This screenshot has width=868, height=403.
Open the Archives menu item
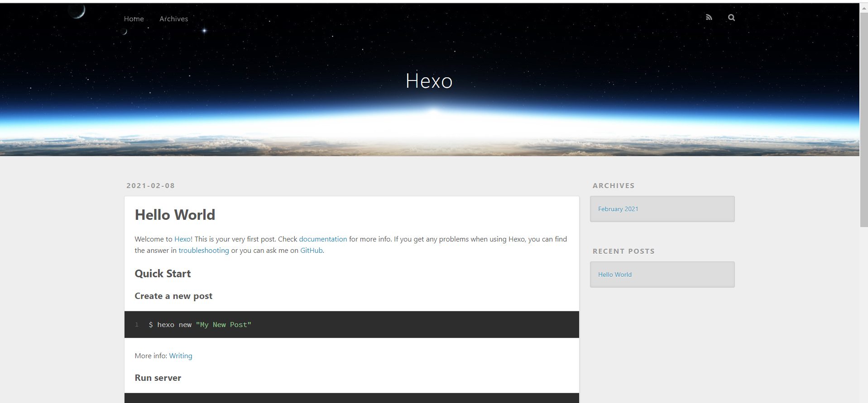click(173, 19)
